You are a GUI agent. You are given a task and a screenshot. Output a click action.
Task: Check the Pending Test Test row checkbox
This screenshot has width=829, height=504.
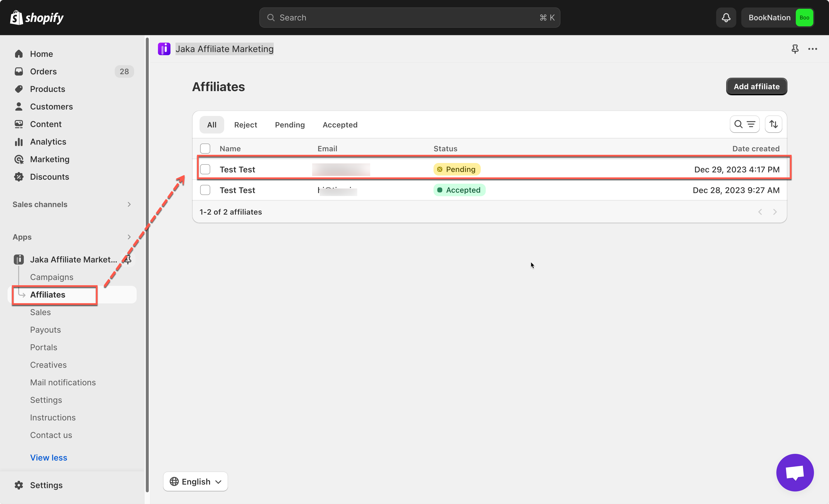click(205, 169)
